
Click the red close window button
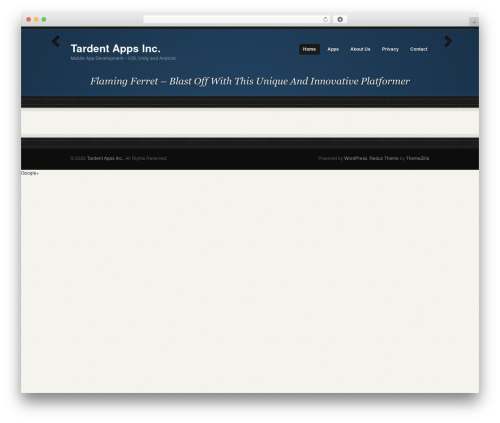(x=29, y=19)
